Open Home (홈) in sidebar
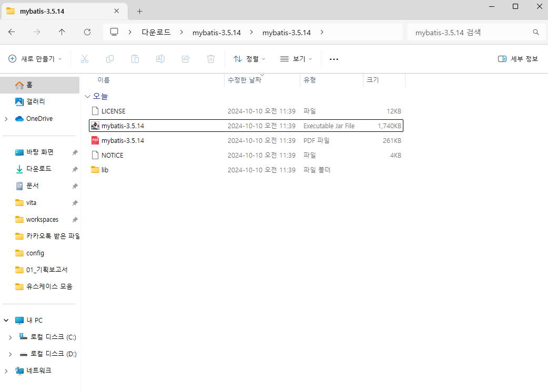This screenshot has height=392, width=548. pyautogui.click(x=39, y=85)
